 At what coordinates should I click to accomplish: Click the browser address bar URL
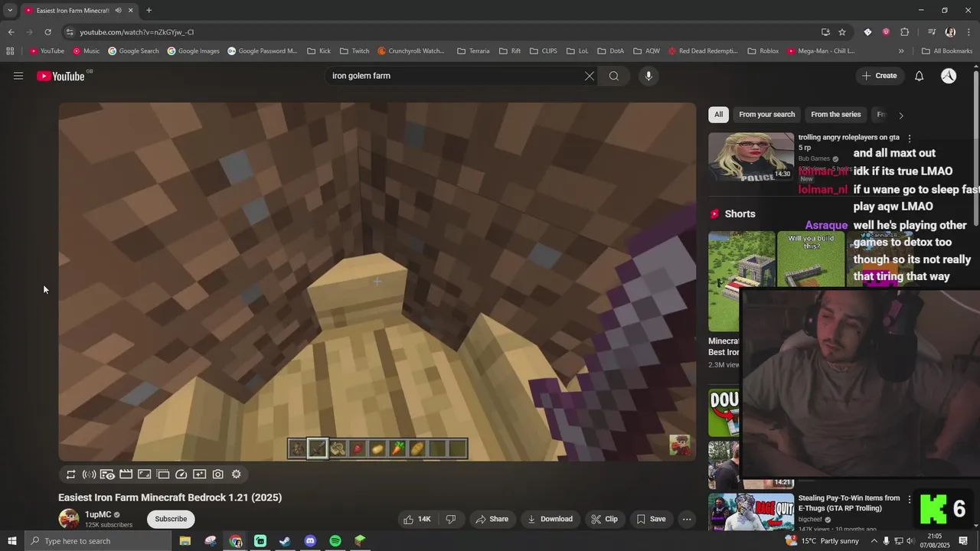click(x=137, y=32)
